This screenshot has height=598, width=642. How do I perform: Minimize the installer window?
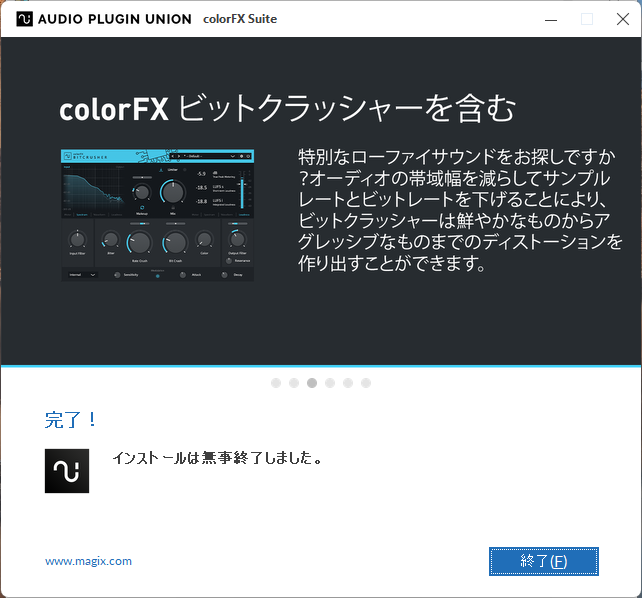[x=551, y=19]
